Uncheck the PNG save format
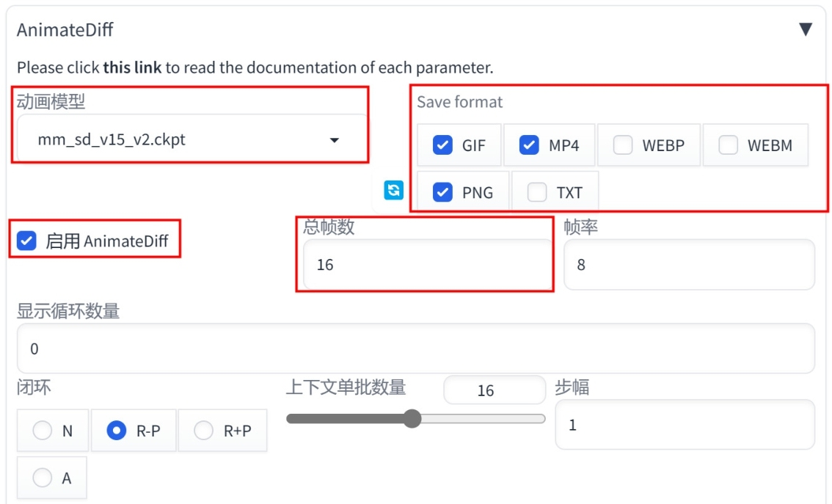Image resolution: width=832 pixels, height=504 pixels. [442, 192]
